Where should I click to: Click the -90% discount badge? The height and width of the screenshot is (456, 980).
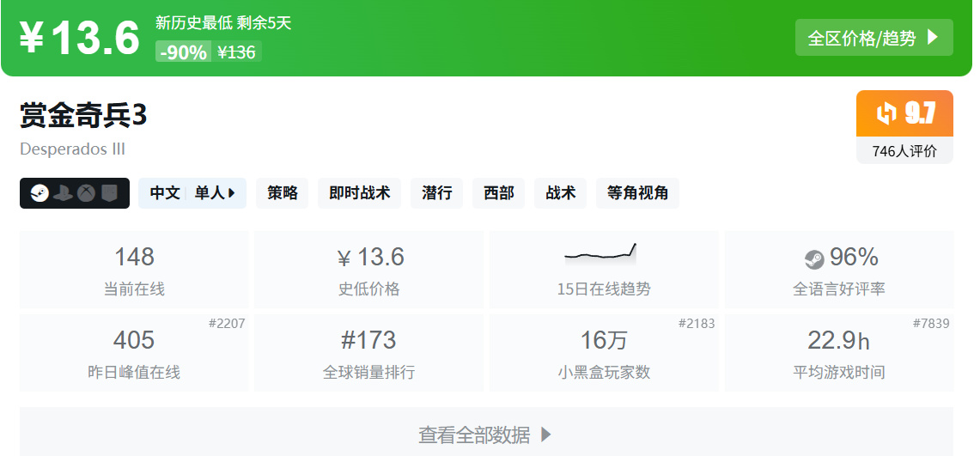[183, 52]
